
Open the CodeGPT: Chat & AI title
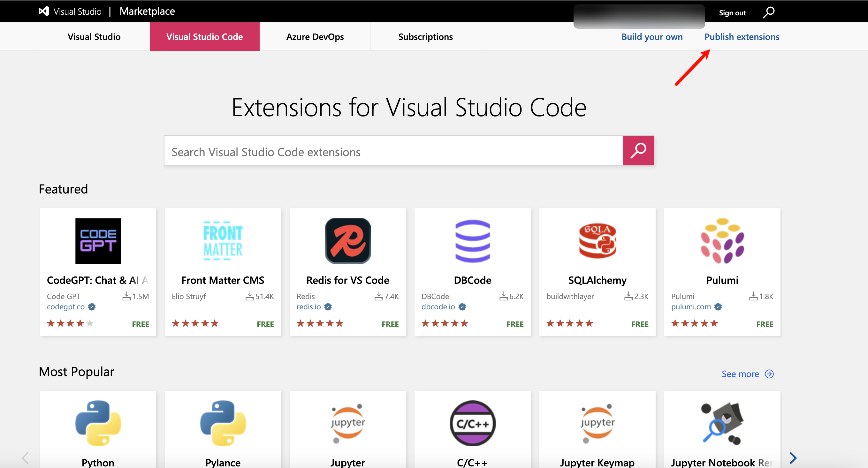(98, 280)
